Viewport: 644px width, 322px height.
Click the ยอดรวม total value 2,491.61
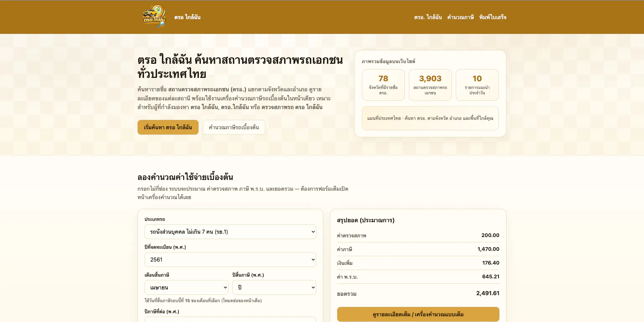tap(488, 293)
